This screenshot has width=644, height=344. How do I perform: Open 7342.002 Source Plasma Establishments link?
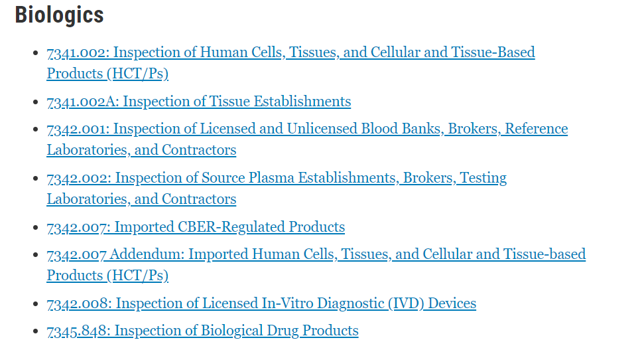277,178
